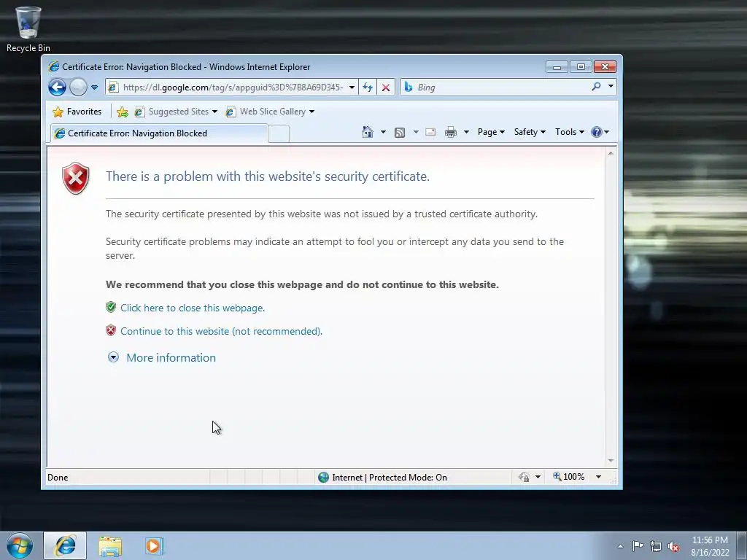747x560 pixels.
Task: Click the privacy report status bar icon
Action: tap(524, 477)
